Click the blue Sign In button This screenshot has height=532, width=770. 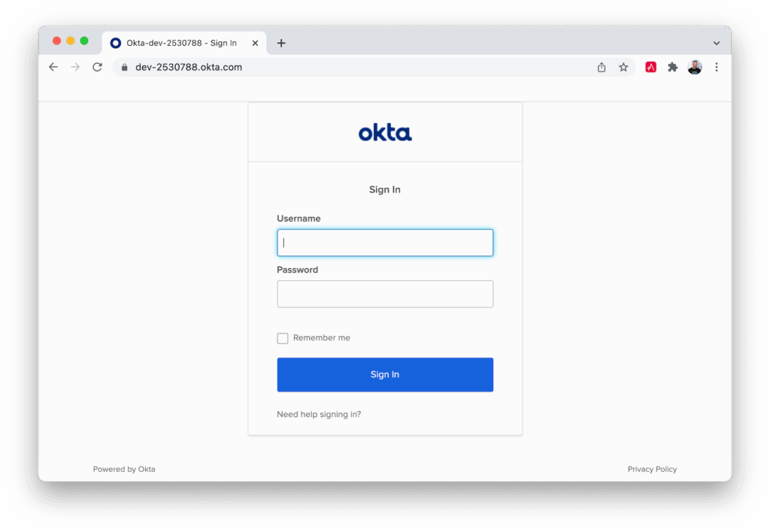pos(385,374)
